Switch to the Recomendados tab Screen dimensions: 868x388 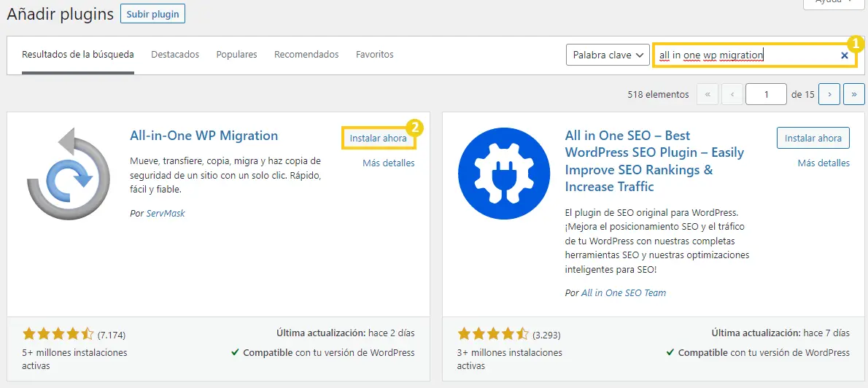pos(306,54)
